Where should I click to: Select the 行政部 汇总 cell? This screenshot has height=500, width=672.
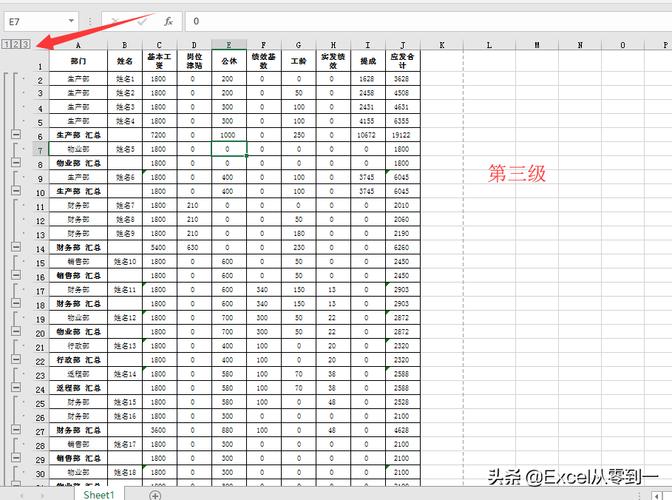78,359
